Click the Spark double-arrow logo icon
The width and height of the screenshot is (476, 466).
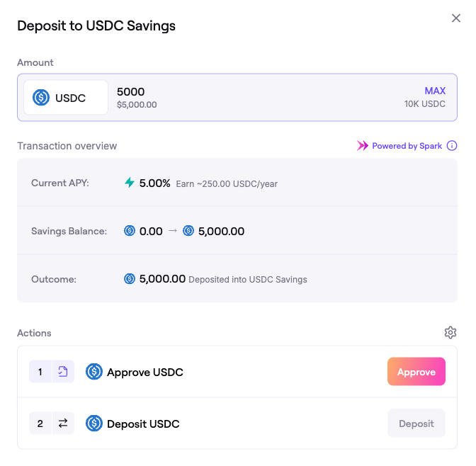pos(363,146)
